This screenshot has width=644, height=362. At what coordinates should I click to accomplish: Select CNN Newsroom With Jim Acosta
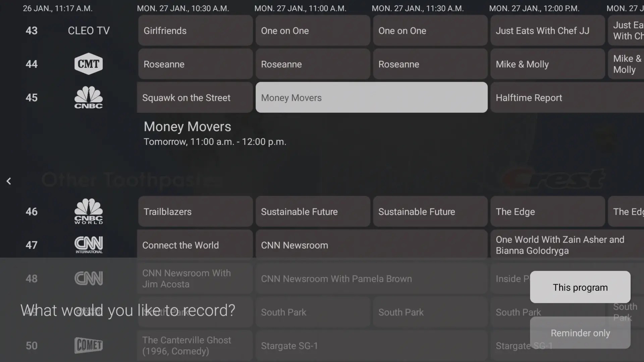(195, 279)
